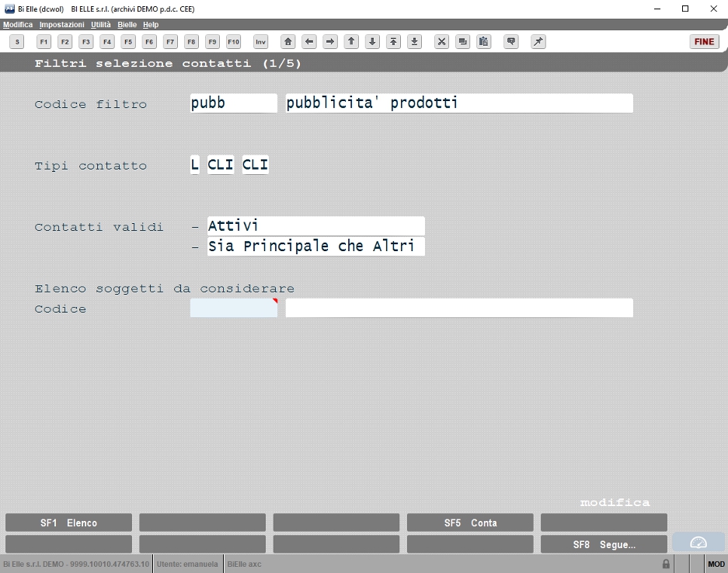Open the Bielle menu
728x573 pixels.
pos(127,25)
